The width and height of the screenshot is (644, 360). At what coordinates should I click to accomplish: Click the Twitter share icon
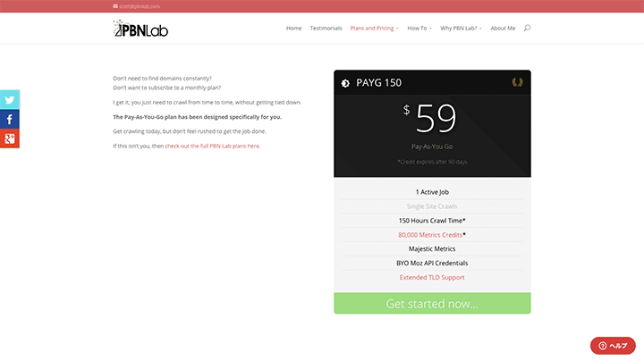coord(10,100)
